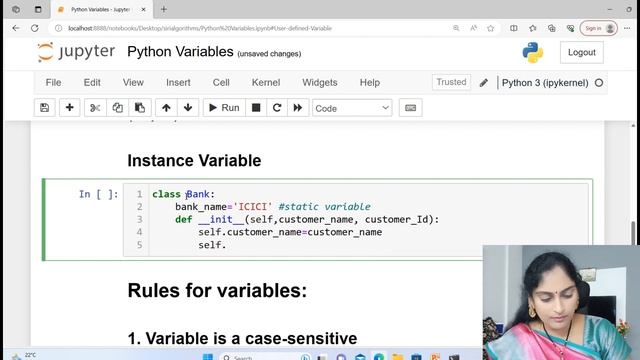Move the selected cell down
The height and width of the screenshot is (360, 640).
pyautogui.click(x=188, y=108)
